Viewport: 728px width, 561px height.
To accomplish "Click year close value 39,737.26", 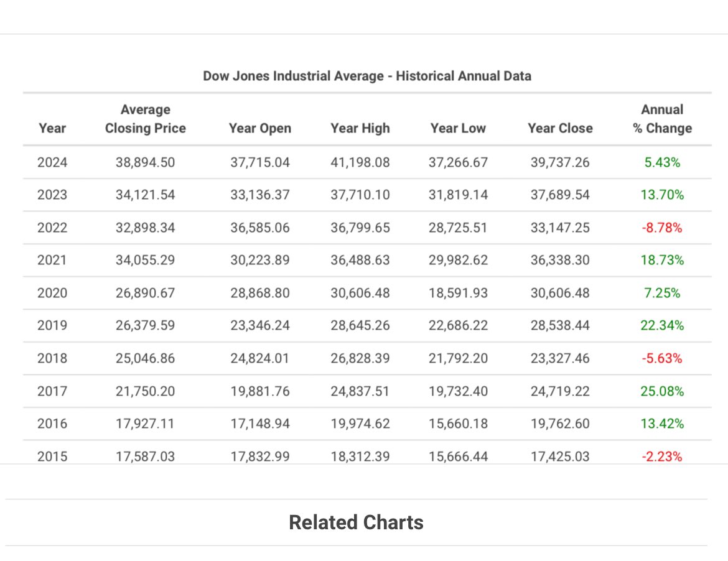I will [x=561, y=162].
